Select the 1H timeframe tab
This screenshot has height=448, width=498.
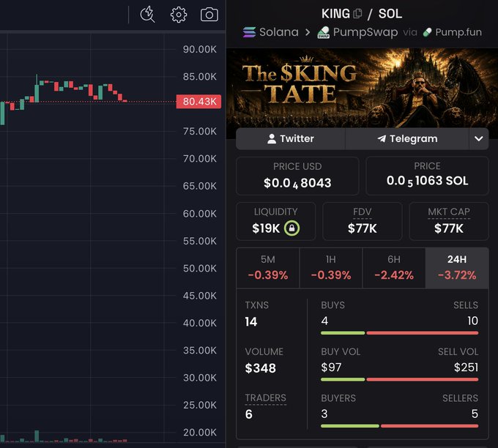pyautogui.click(x=331, y=268)
